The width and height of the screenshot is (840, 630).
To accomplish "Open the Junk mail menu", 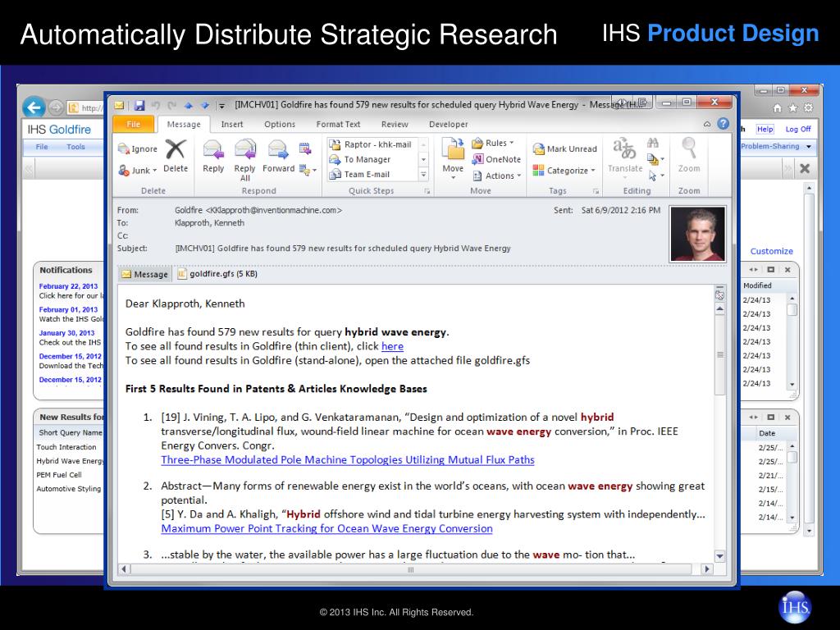I will pos(138,171).
